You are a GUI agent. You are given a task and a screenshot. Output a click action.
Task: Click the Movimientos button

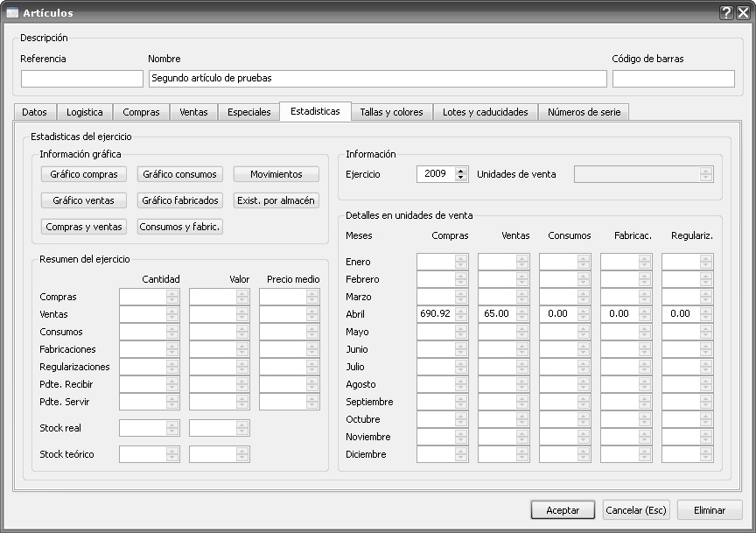276,174
